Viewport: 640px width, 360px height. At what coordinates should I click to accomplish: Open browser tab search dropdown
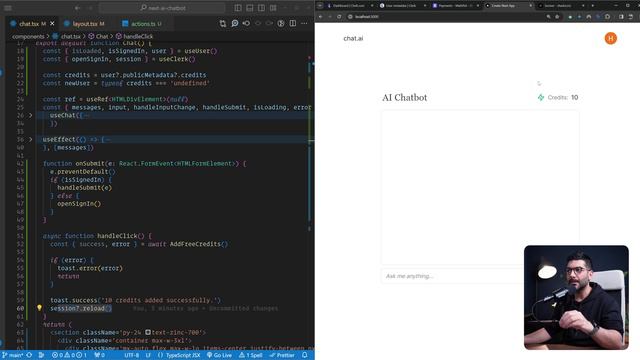point(320,6)
